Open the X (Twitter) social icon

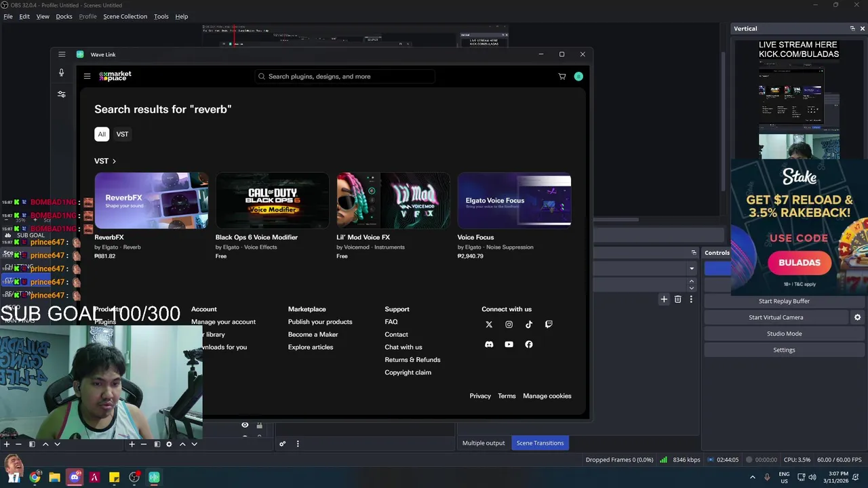pyautogui.click(x=489, y=325)
